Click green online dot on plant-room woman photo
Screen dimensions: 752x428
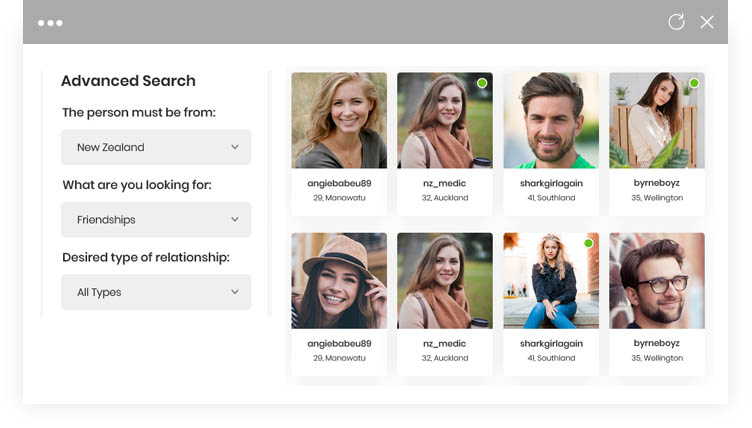click(x=693, y=83)
